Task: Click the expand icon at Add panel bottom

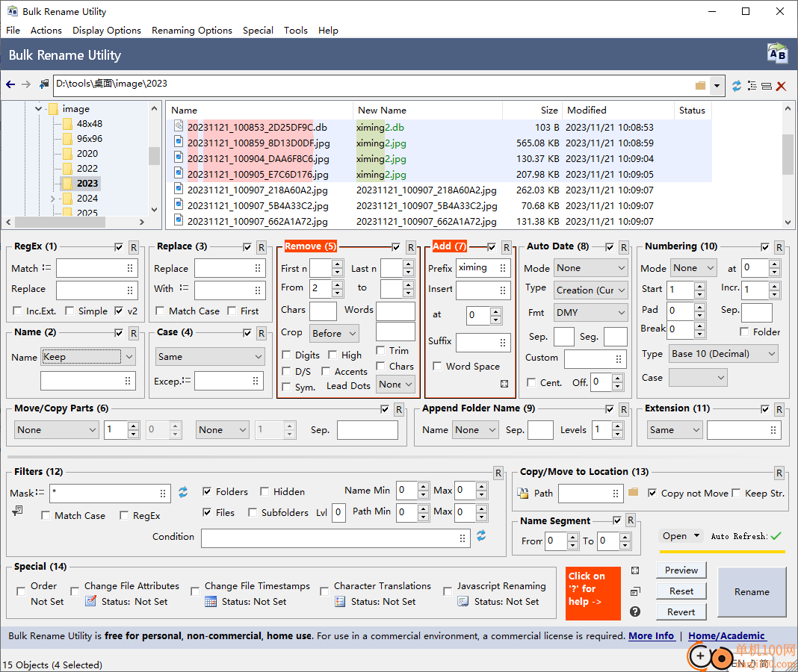Action: (504, 384)
